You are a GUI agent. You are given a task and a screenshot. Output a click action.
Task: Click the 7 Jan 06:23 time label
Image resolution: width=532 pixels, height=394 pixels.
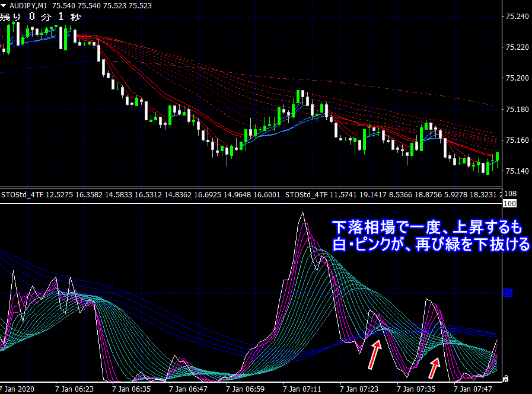74,389
